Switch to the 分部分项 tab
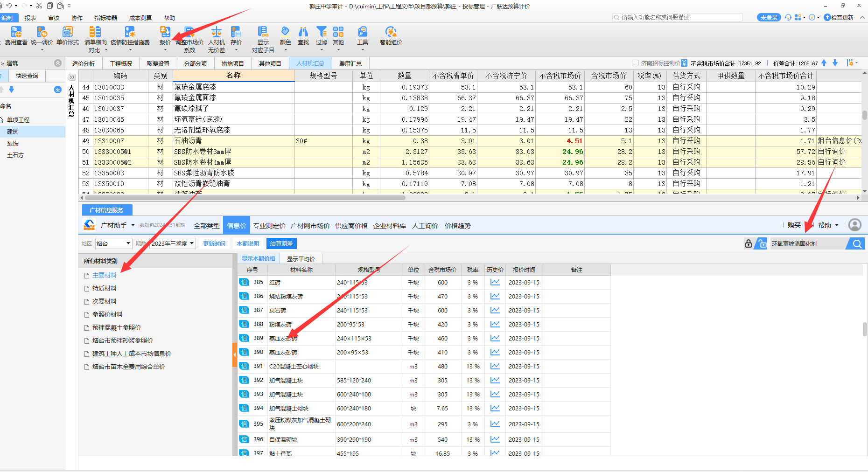Image resolution: width=868 pixels, height=472 pixels. 196,63
